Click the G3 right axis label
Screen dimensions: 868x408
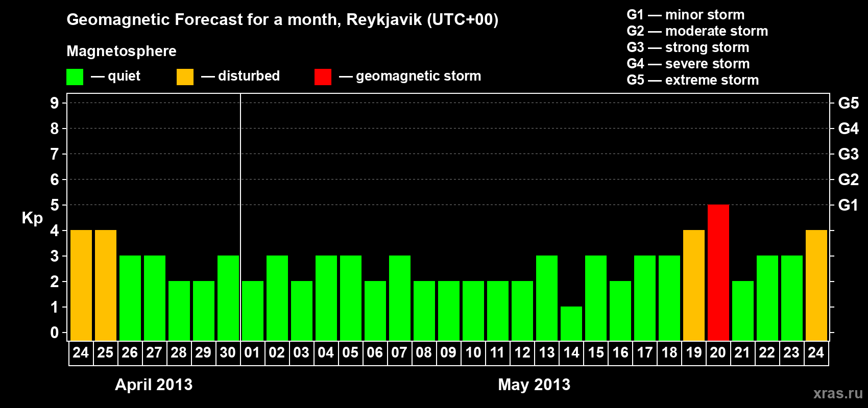(848, 154)
